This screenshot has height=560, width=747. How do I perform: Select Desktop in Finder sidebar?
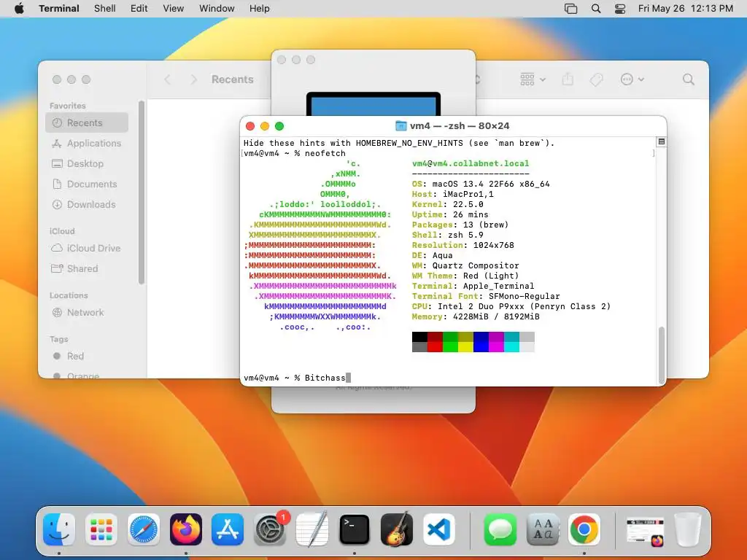pos(87,164)
